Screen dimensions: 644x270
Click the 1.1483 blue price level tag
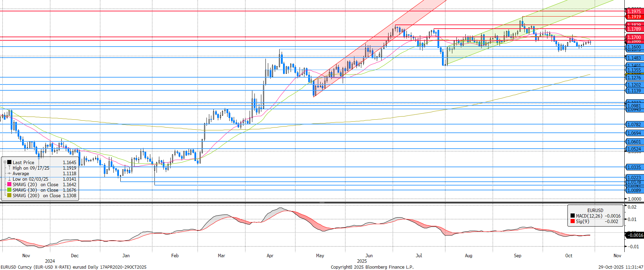634,58
